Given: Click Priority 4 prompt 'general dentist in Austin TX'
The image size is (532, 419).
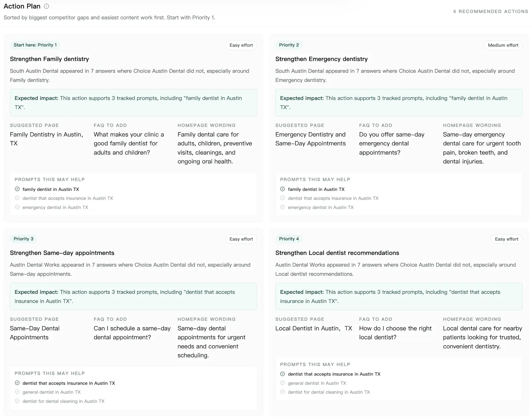Looking at the screenshot, I should pyautogui.click(x=317, y=383).
